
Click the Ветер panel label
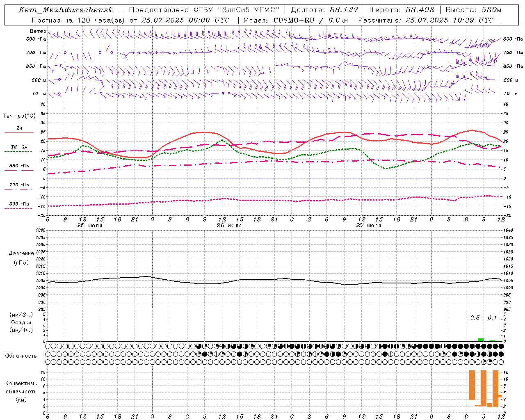pos(38,31)
